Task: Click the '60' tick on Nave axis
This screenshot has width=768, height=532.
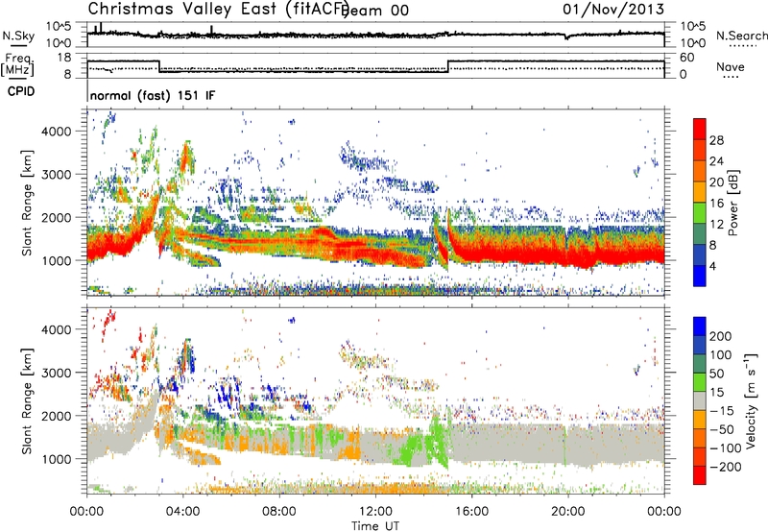Action: click(x=687, y=58)
